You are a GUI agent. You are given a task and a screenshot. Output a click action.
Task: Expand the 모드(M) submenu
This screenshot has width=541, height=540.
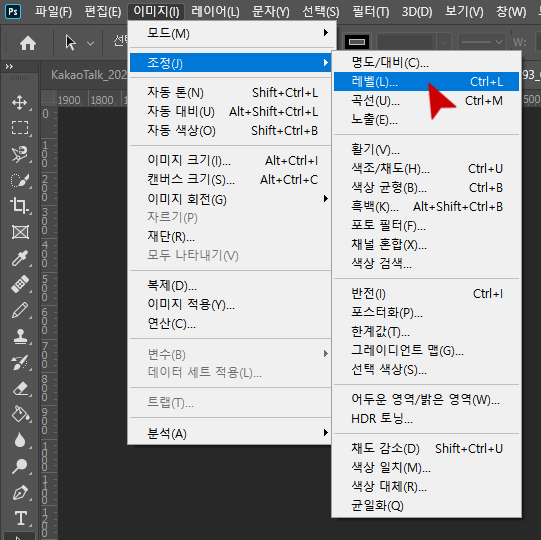click(x=230, y=33)
